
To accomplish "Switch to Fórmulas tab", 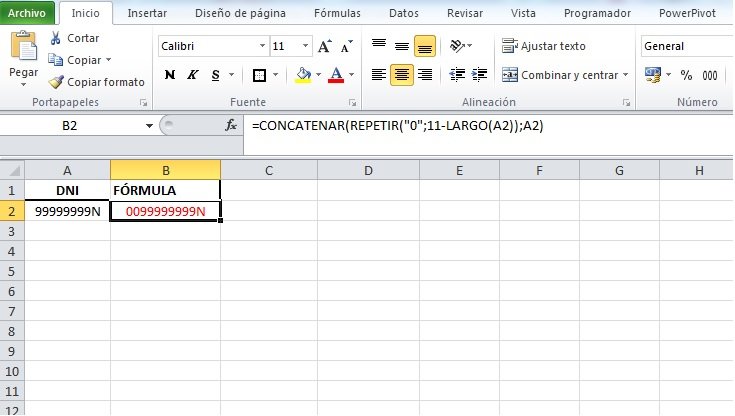I will [337, 13].
